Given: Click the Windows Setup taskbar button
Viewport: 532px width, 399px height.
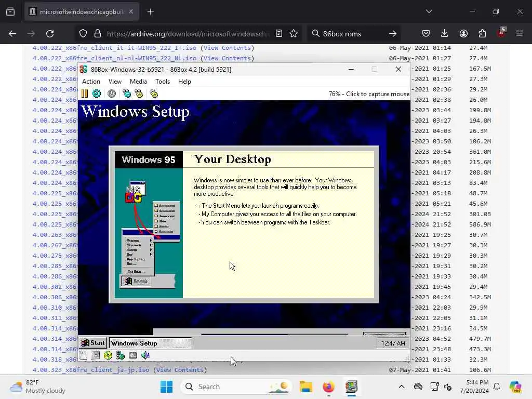Looking at the screenshot, I should pos(150,343).
